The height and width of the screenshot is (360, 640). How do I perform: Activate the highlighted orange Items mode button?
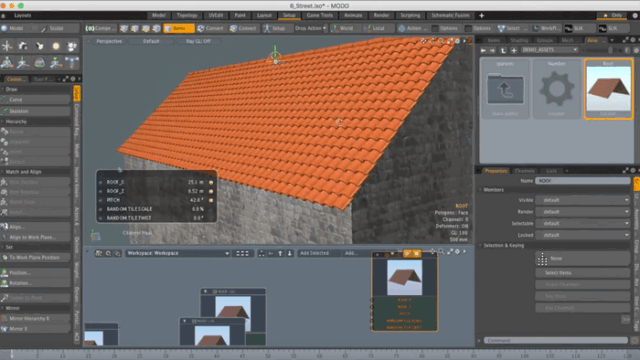point(179,28)
